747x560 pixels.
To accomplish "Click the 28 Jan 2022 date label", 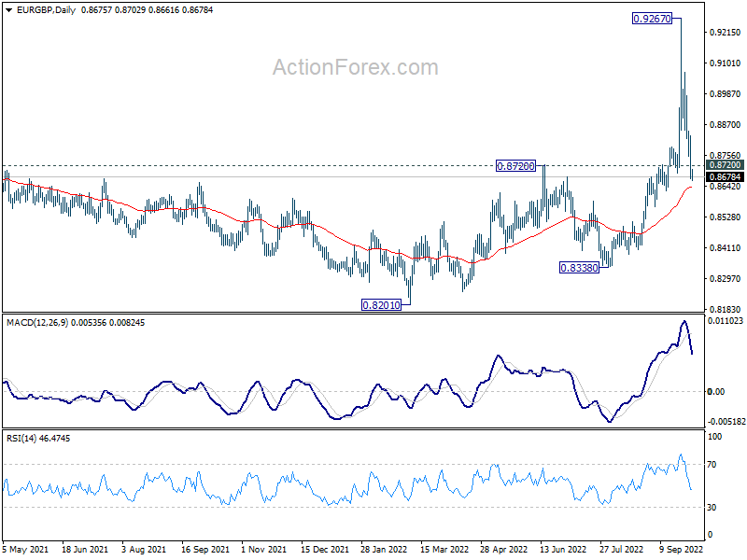I will (384, 550).
